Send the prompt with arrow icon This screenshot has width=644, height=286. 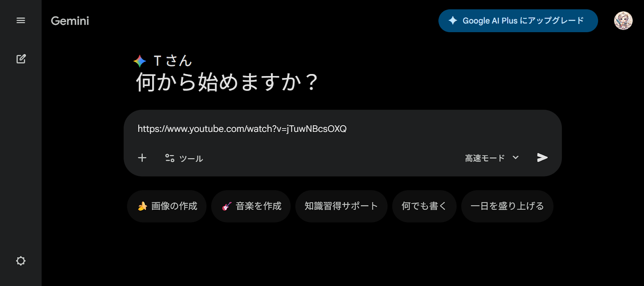tap(542, 158)
